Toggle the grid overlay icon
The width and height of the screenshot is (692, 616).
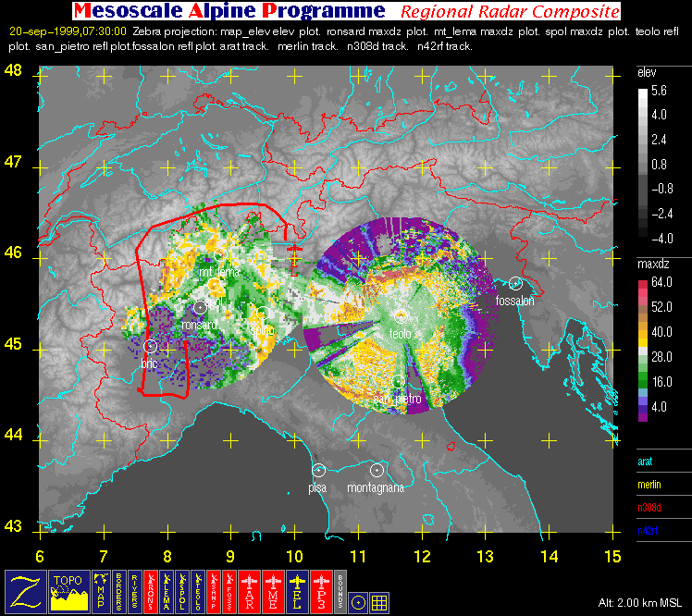click(379, 603)
